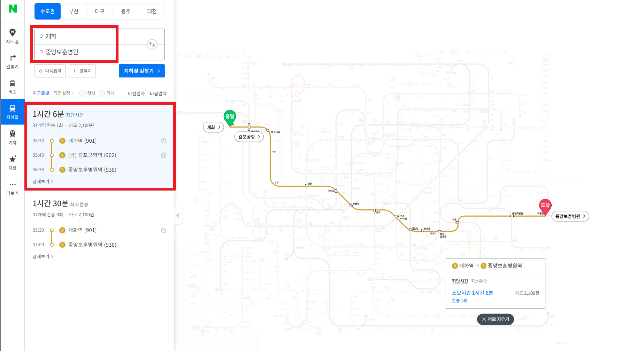This screenshot has height=351, width=644.
Task: Open the Naver logo home
Action: point(13,9)
